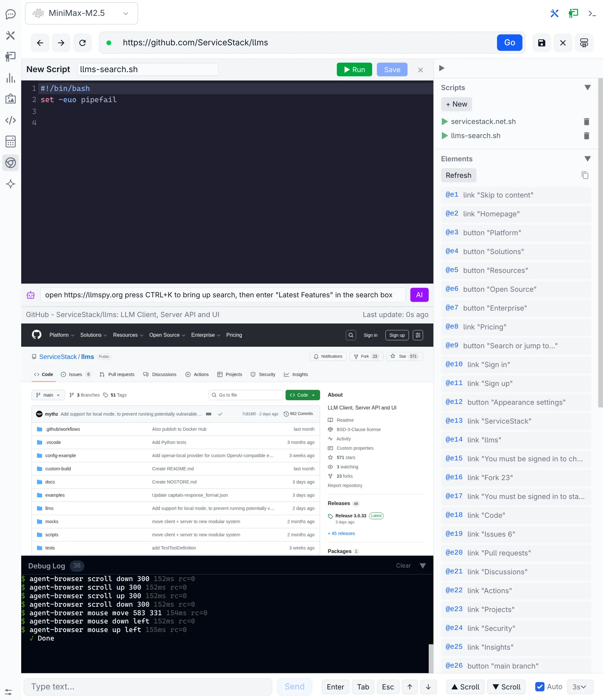This screenshot has height=700, width=603.
Task: Open the chat bubble sidebar icon
Action: pyautogui.click(x=11, y=14)
